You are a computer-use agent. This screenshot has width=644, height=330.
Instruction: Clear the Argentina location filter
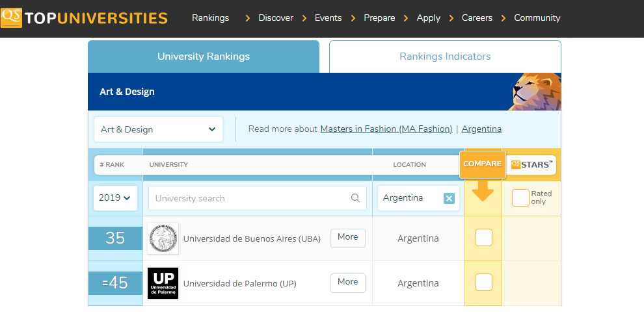449,198
